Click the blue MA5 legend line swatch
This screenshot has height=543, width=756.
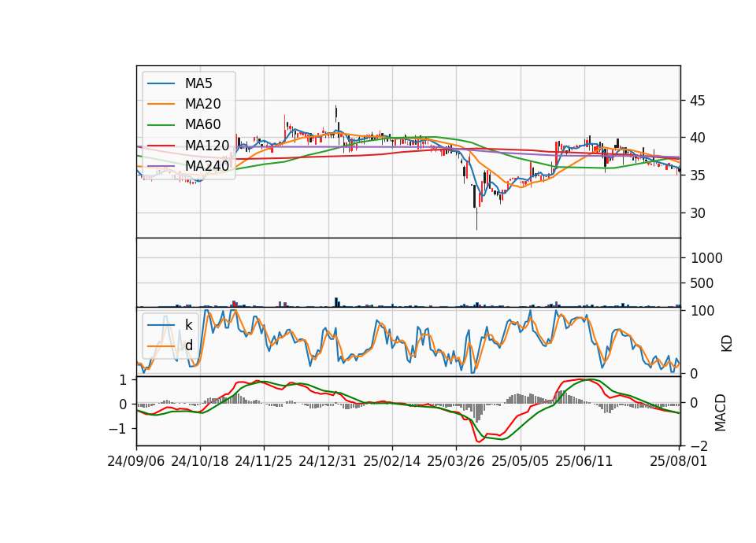point(161,84)
